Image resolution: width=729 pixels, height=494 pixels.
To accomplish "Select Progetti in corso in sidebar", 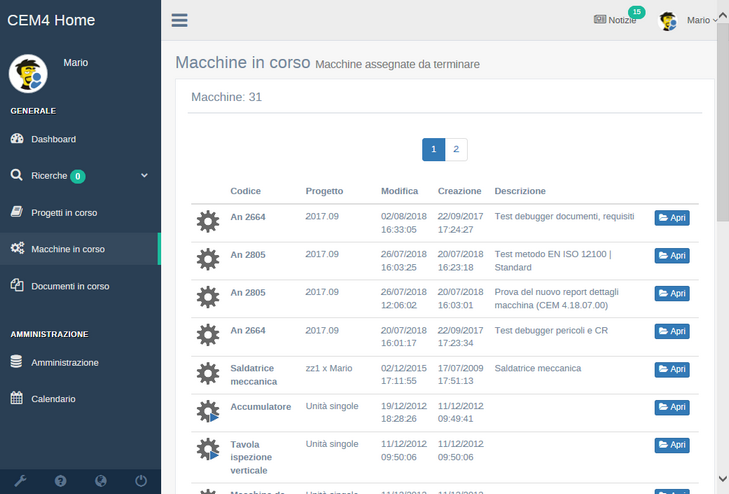I will click(64, 213).
